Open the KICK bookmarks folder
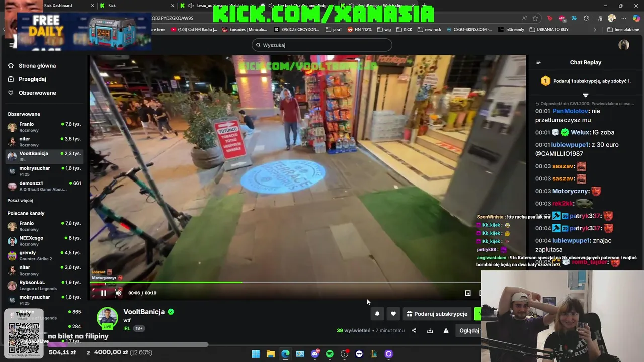 pyautogui.click(x=404, y=30)
